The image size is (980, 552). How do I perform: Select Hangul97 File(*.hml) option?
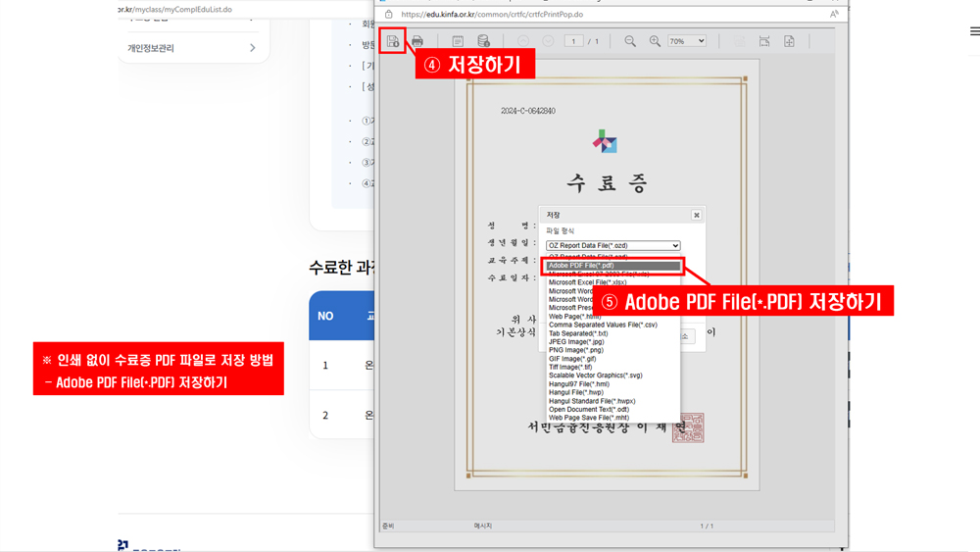pos(579,384)
